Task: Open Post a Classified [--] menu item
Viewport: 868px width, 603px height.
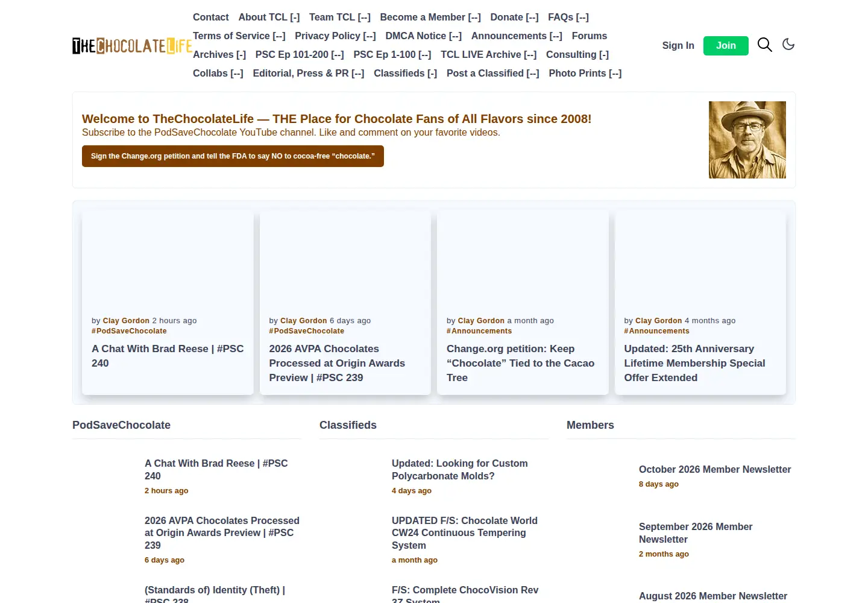Action: pos(493,74)
